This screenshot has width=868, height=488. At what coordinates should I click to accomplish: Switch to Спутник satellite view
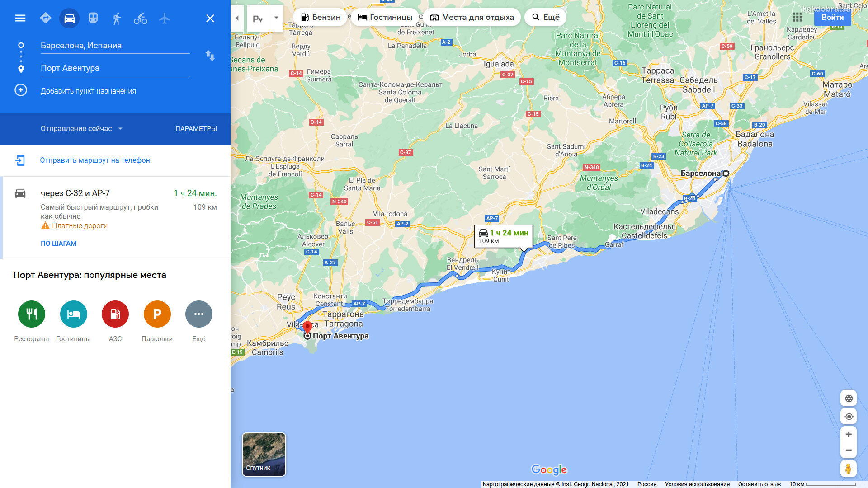pos(264,455)
